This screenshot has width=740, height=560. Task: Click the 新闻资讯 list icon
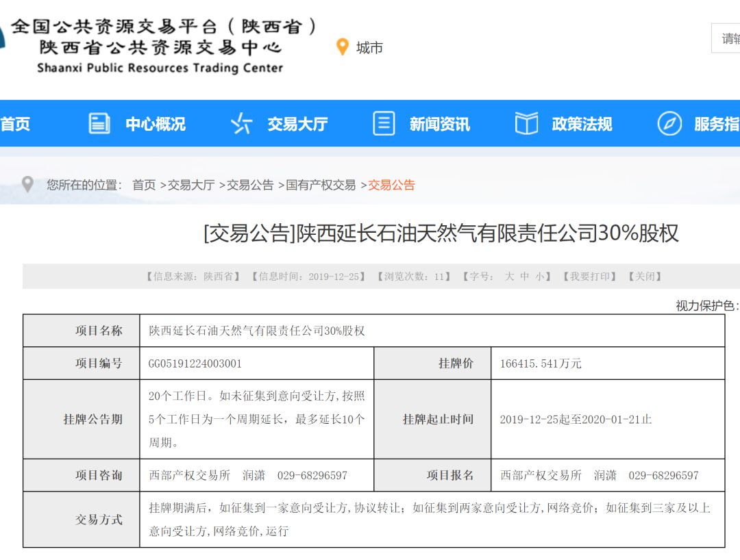(x=384, y=123)
